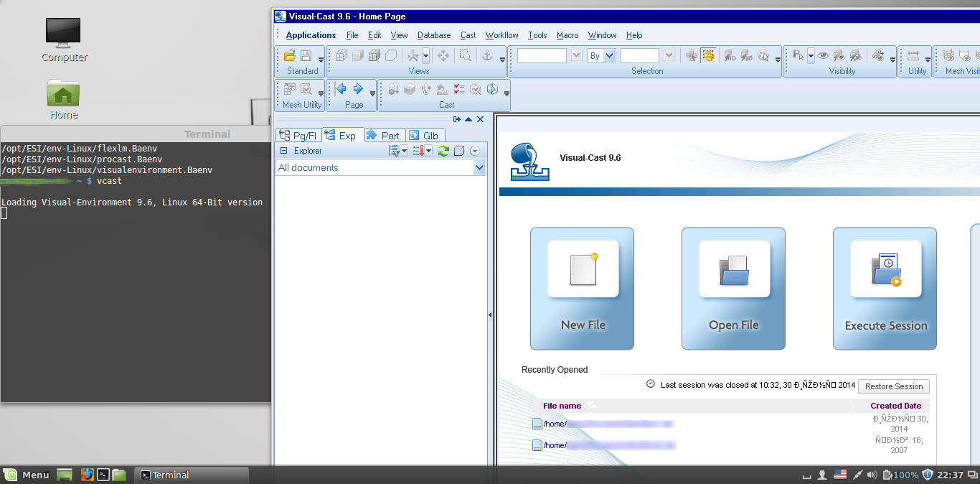Click the Restore Session button
Image resolution: width=980 pixels, height=484 pixels.
tap(894, 386)
